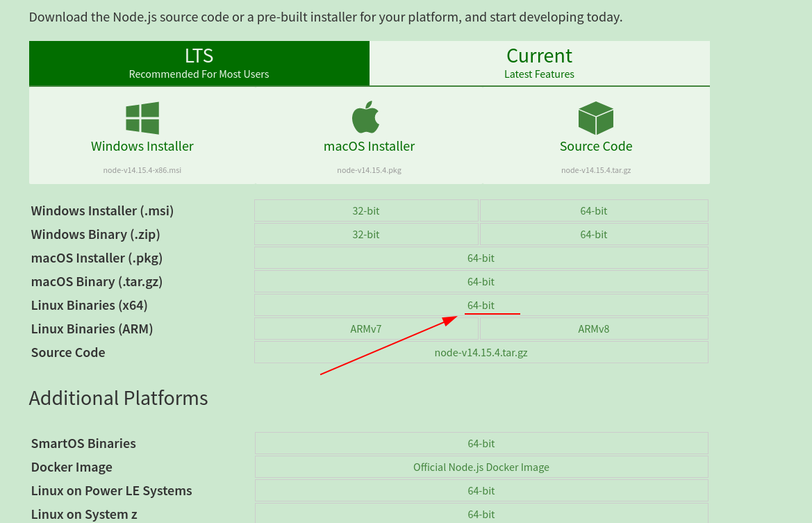The image size is (812, 523).
Task: Click the macOS Binary (.tar.gz) row label
Action: coord(97,282)
